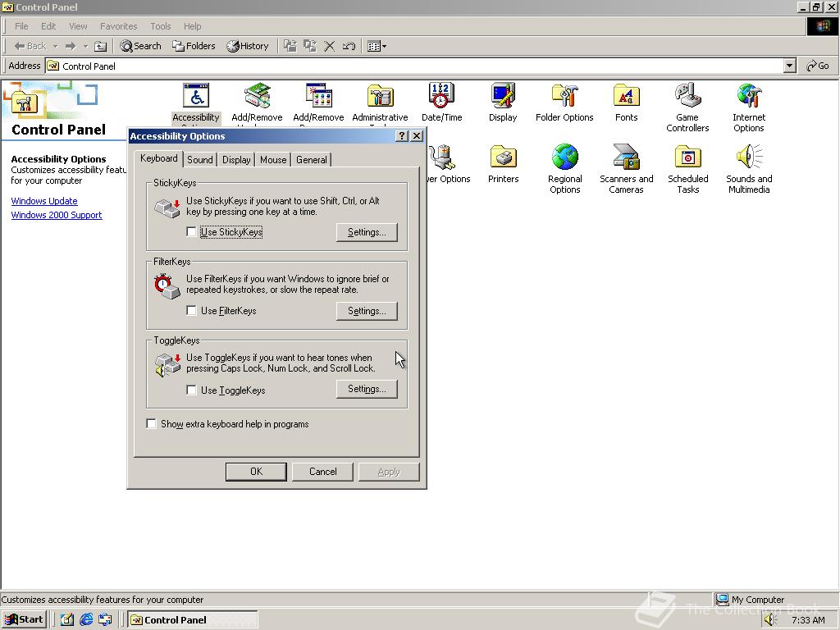Click the Move To toolbar icon
The image size is (840, 630).
(290, 46)
